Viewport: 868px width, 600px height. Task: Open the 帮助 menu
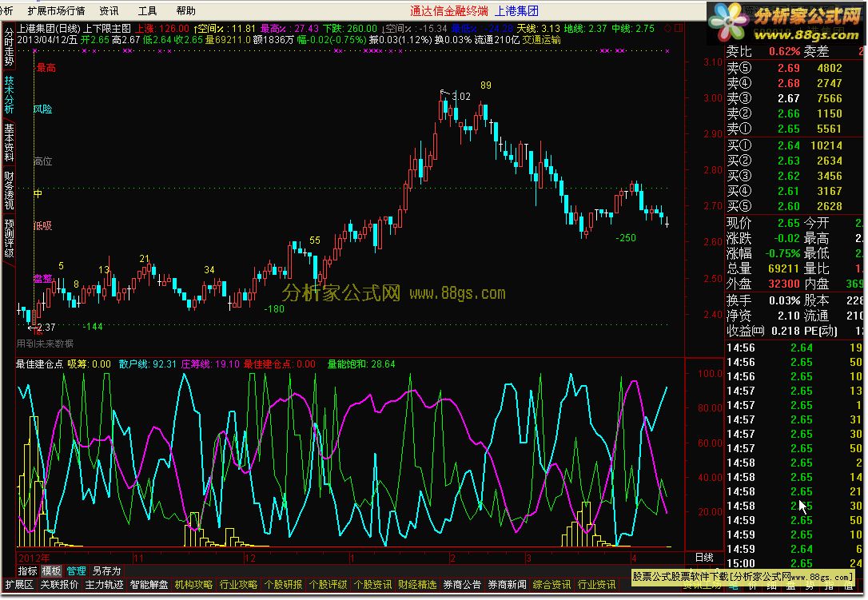pos(186,10)
